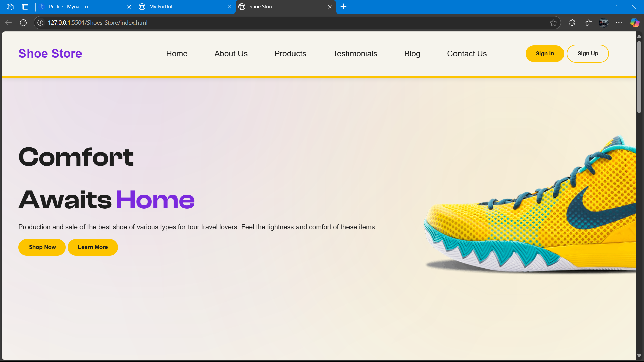Click the Learn More button
Image resolution: width=644 pixels, height=362 pixels.
93,247
